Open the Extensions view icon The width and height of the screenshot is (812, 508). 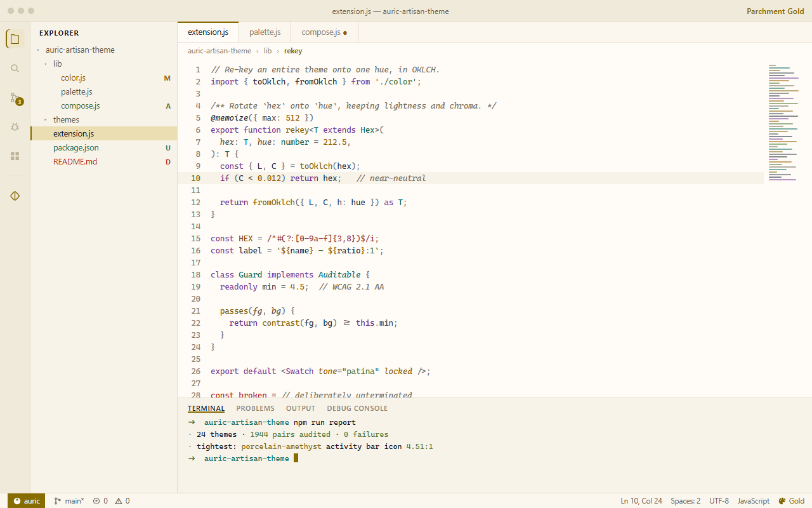tap(15, 156)
